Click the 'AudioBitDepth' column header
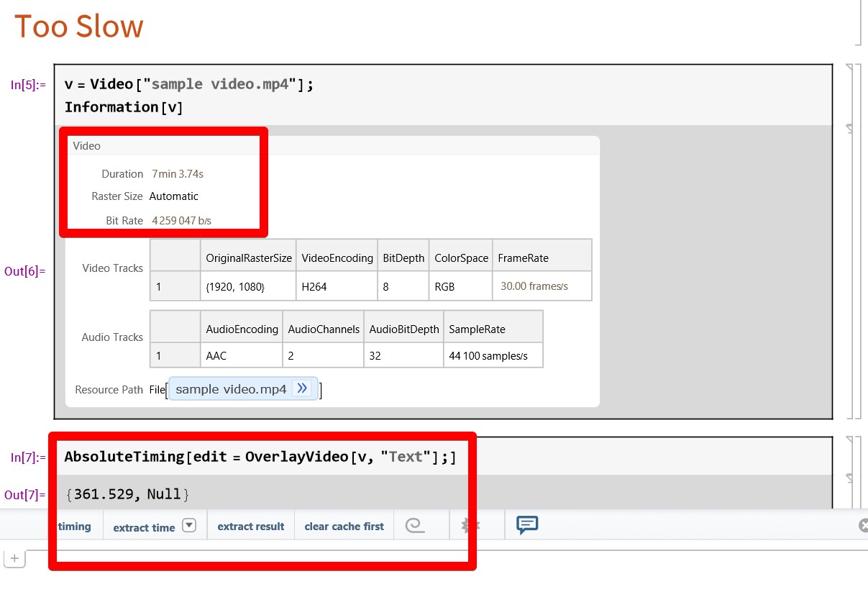This screenshot has height=592, width=868. tap(404, 329)
